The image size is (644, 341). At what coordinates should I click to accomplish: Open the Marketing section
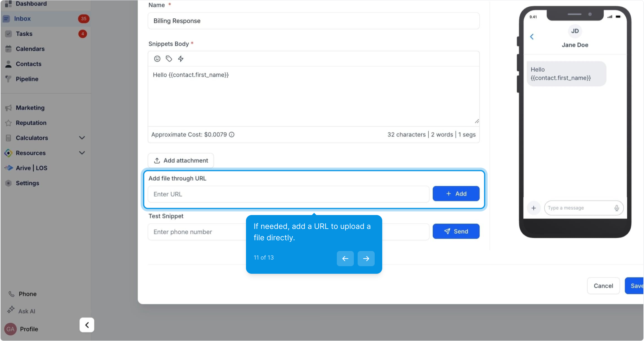(30, 108)
